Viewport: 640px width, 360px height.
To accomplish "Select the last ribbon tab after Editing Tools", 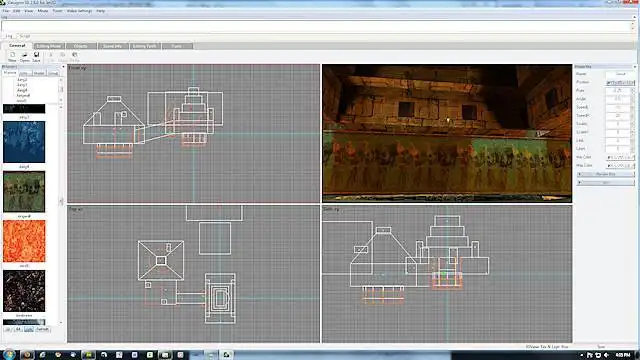I will tap(177, 46).
